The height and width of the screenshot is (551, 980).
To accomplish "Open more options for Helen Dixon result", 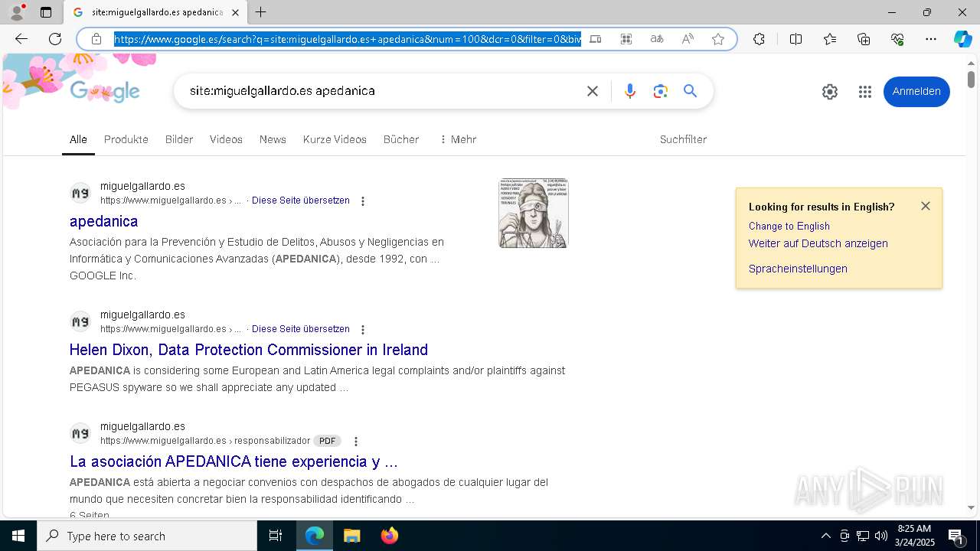I will 363,330.
